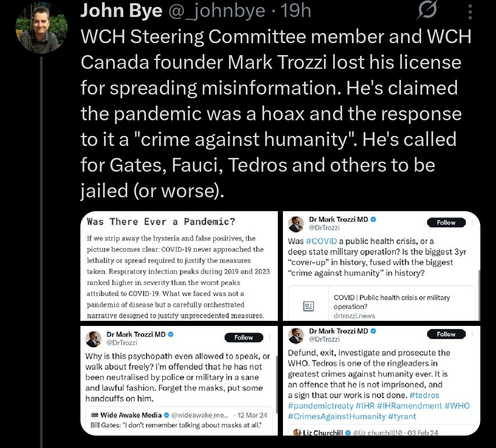Image resolution: width=496 pixels, height=448 pixels.
Task: Open 'Was There Ever a Pandemic?' image
Action: pos(179,266)
